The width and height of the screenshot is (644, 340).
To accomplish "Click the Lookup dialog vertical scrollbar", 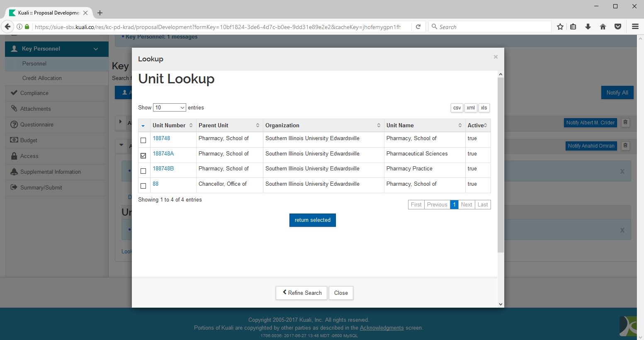I will point(501,166).
